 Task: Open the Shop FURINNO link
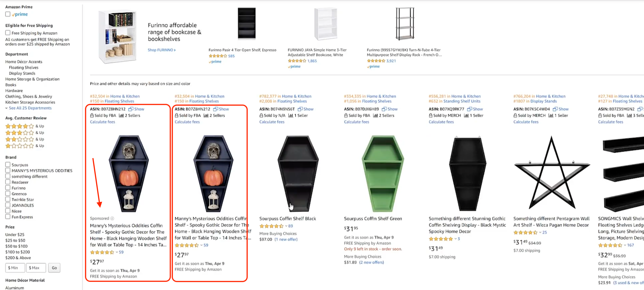[x=162, y=50]
